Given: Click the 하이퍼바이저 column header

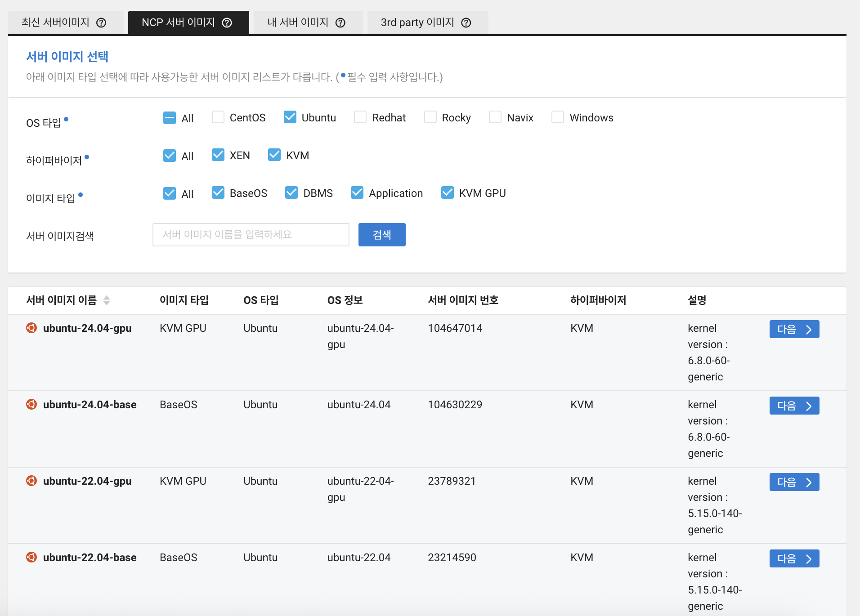Looking at the screenshot, I should click(598, 300).
